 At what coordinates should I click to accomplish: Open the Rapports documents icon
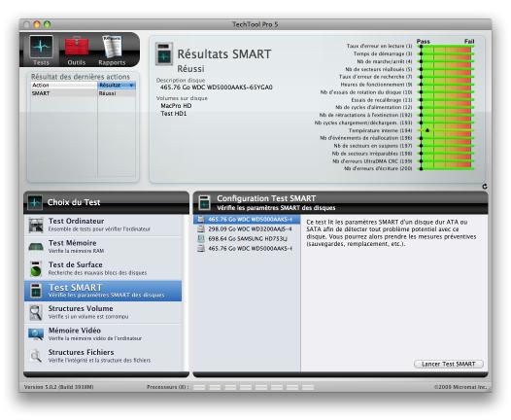[113, 47]
